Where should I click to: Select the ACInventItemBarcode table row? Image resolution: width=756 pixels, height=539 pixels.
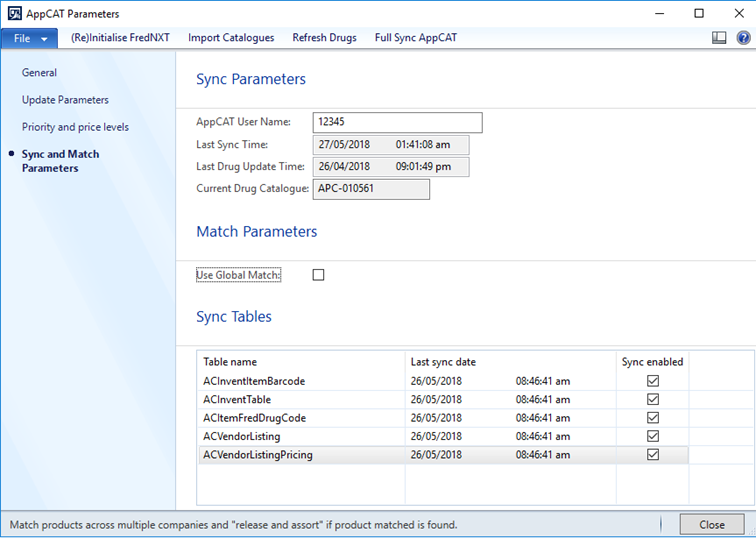pos(444,381)
